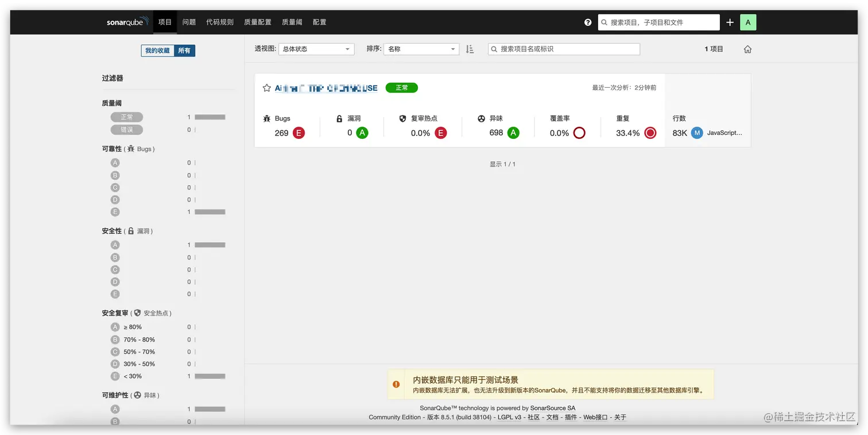Open the 透视图 总体状态 dropdown
This screenshot has height=435, width=868.
316,49
